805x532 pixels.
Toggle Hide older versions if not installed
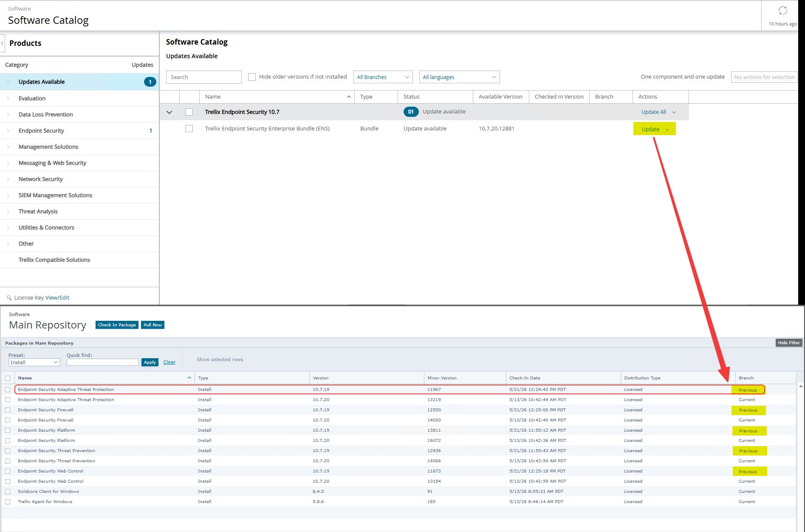(252, 77)
